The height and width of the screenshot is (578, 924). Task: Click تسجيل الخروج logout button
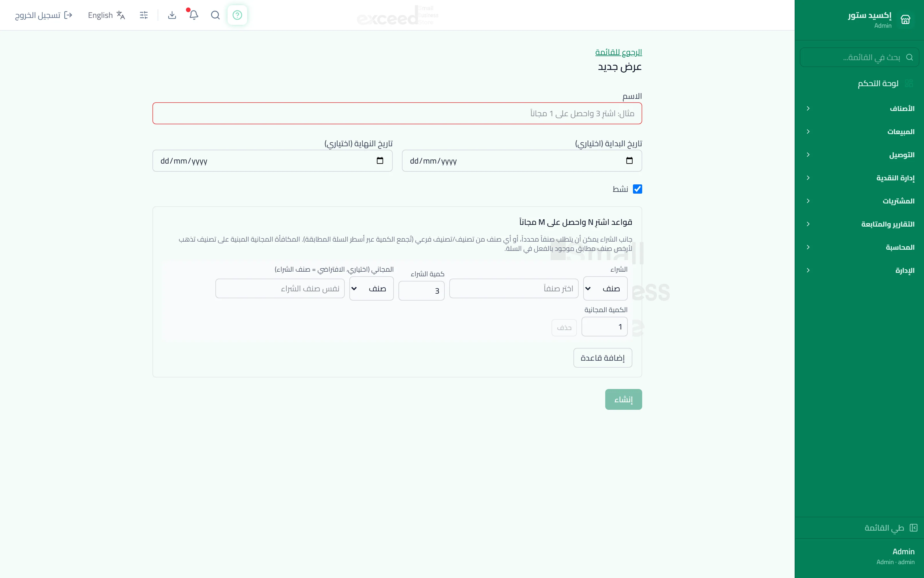44,15
